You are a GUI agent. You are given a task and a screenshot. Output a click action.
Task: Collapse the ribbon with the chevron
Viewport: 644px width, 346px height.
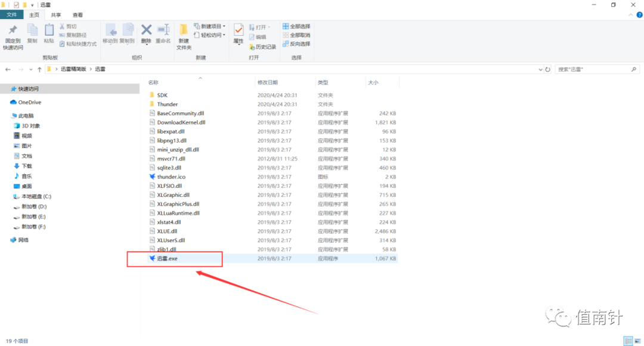tap(630, 15)
